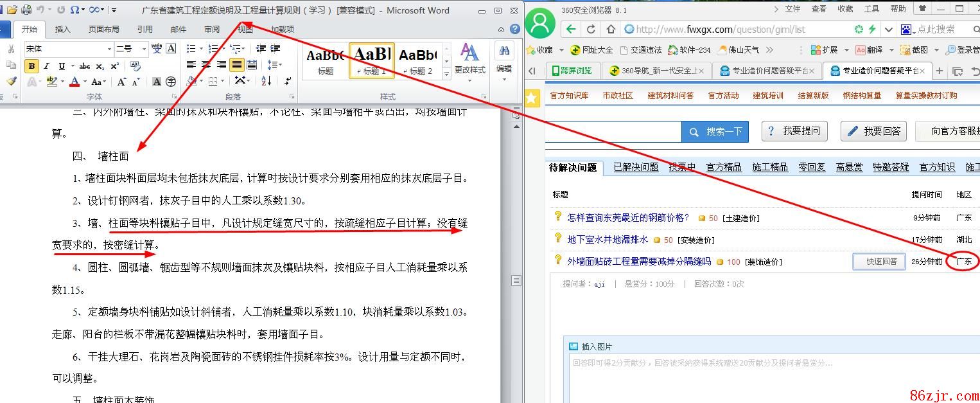Toggle Bold formatting in Word
Image resolution: width=980 pixels, height=403 pixels.
(31, 66)
